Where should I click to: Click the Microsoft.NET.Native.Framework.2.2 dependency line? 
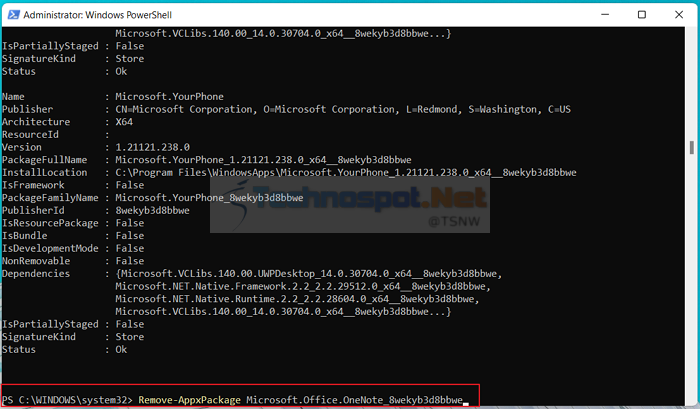(x=303, y=286)
